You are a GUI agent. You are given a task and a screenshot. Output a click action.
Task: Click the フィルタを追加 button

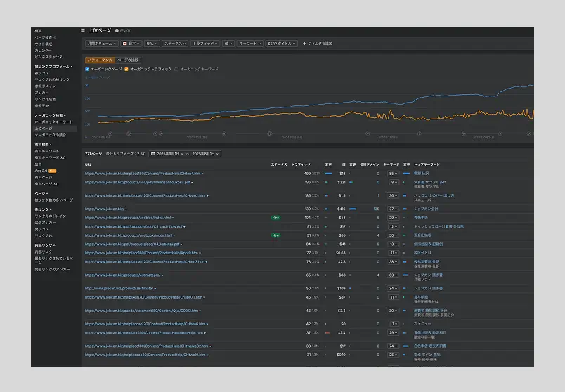pos(318,44)
